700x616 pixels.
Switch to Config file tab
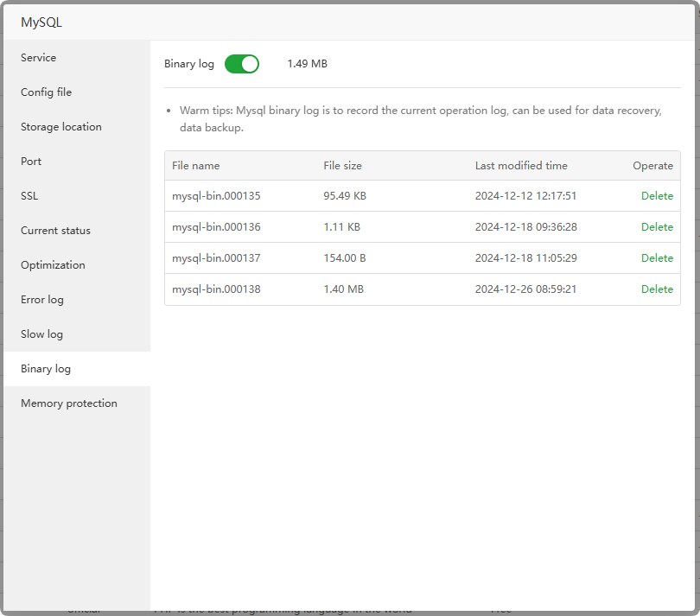tap(47, 92)
